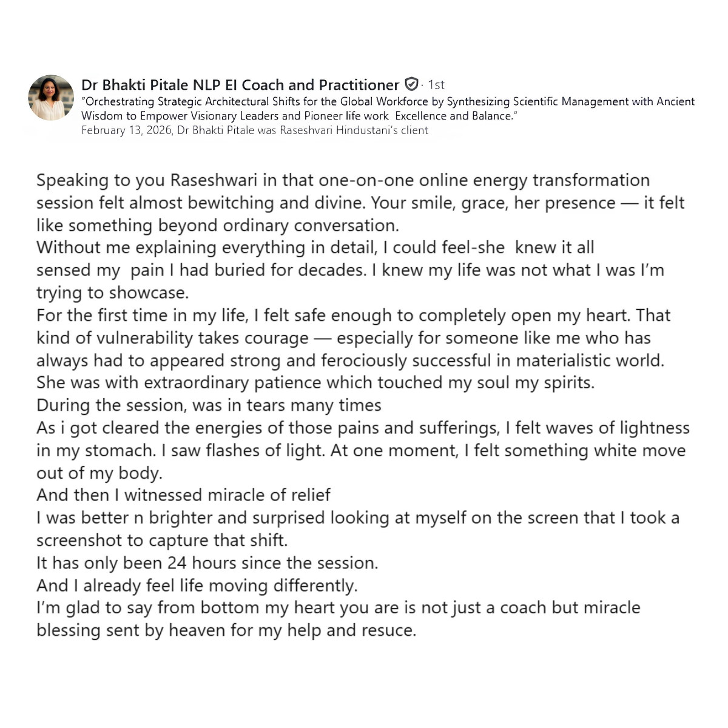The width and height of the screenshot is (728, 728).
Task: Click the line "screenshot to capture that shift."
Action: pos(162,540)
